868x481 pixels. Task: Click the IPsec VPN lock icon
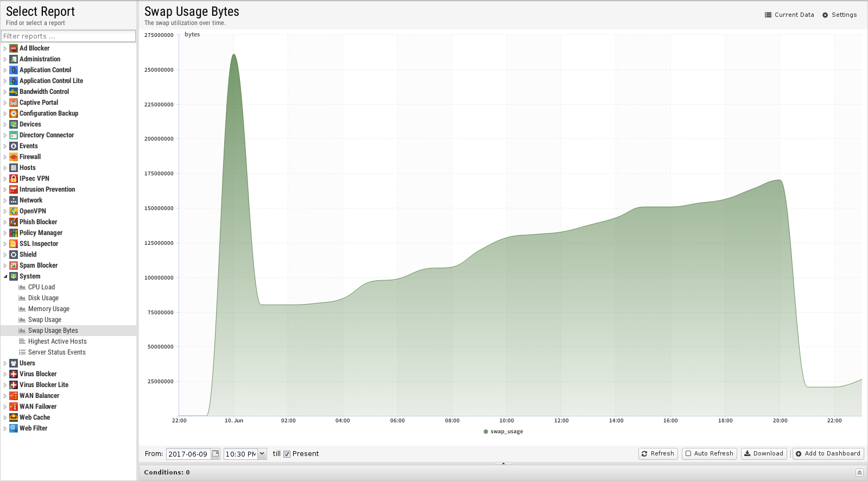(x=14, y=179)
